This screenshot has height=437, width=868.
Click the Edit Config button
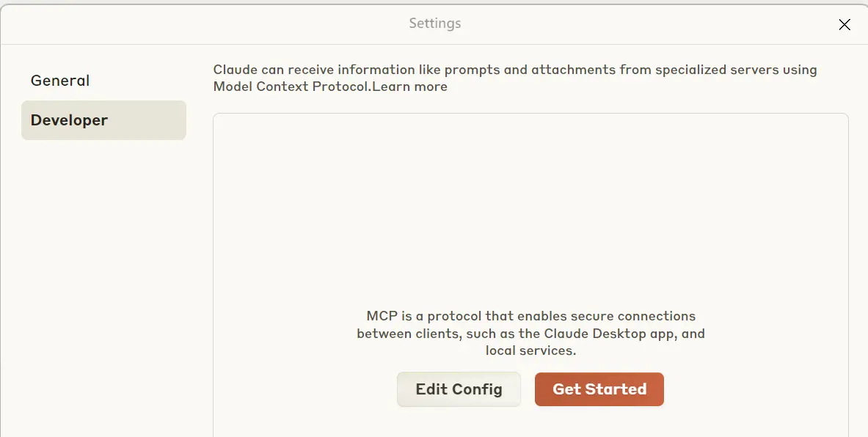(x=459, y=389)
